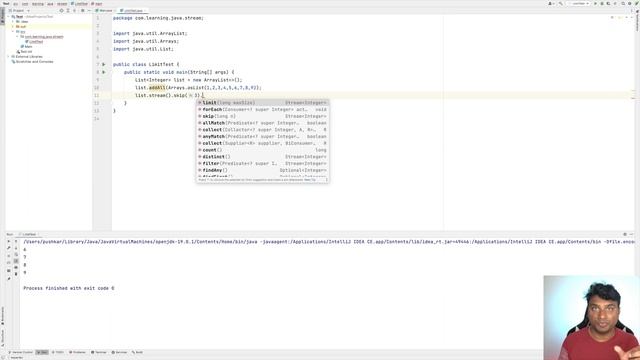Select LimitTest tab in Run panel
The width and height of the screenshot is (640, 360).
[29, 234]
